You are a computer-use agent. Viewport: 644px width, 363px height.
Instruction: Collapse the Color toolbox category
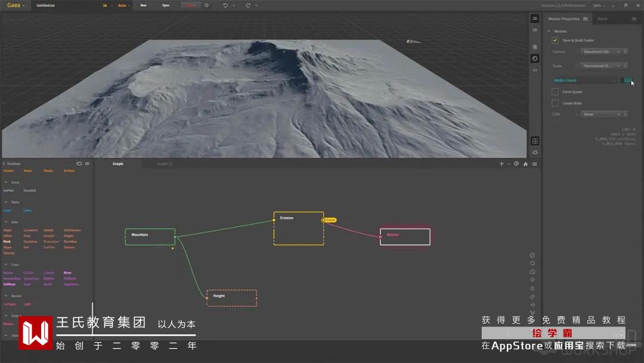(6, 264)
